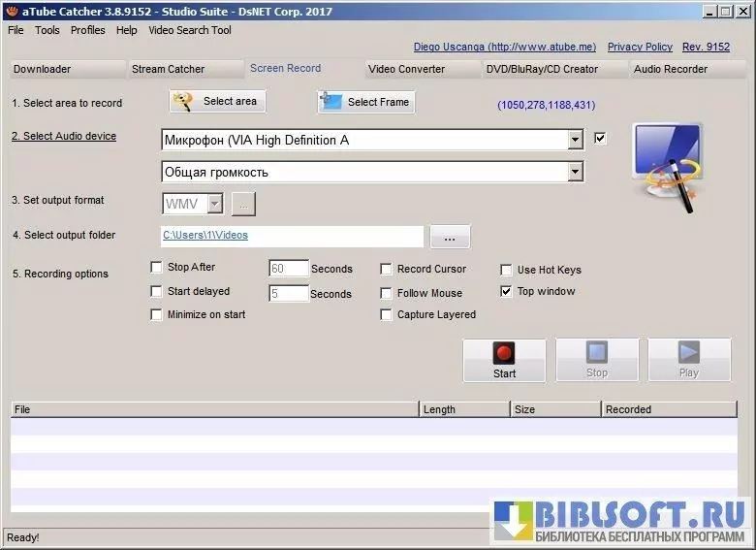Click the Select Frame button

365,102
